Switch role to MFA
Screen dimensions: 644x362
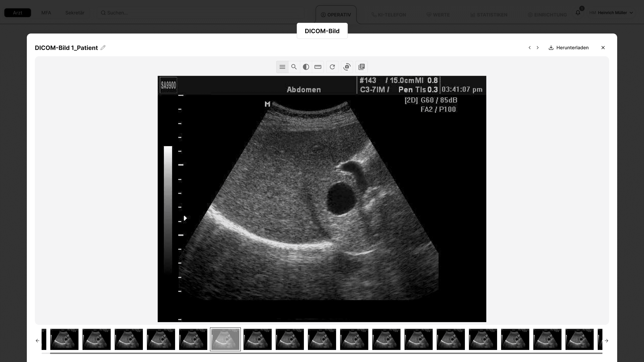pyautogui.click(x=46, y=13)
